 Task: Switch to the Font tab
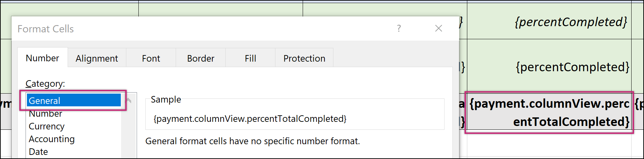point(151,59)
